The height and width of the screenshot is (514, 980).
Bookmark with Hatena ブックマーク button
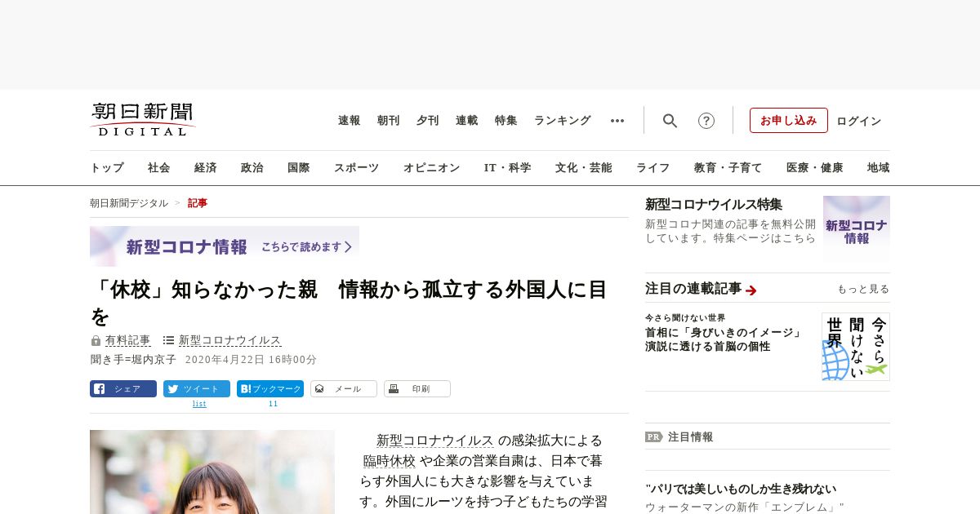[x=270, y=389]
